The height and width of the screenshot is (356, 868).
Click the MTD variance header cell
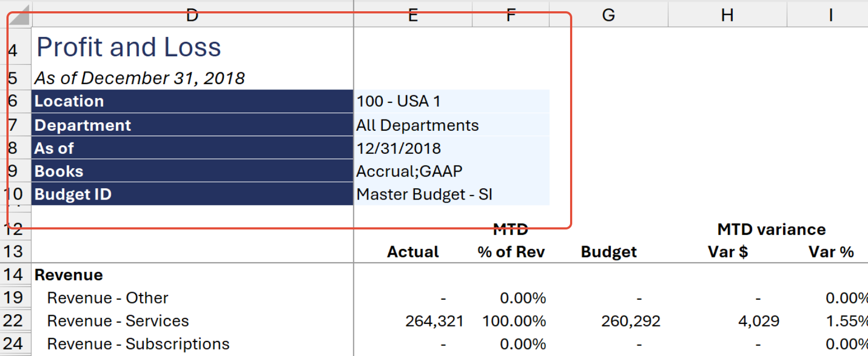click(771, 229)
